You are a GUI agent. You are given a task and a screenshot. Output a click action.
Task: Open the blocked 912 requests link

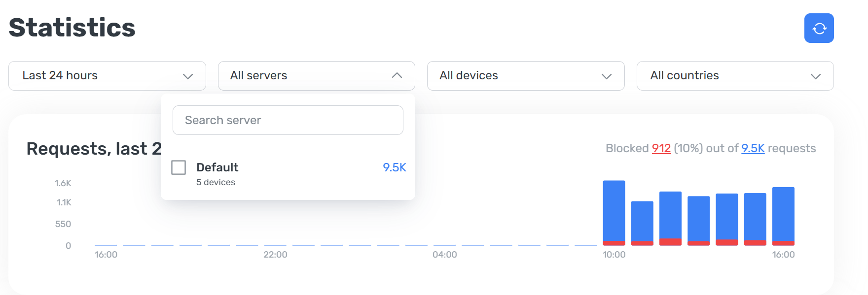coord(661,148)
